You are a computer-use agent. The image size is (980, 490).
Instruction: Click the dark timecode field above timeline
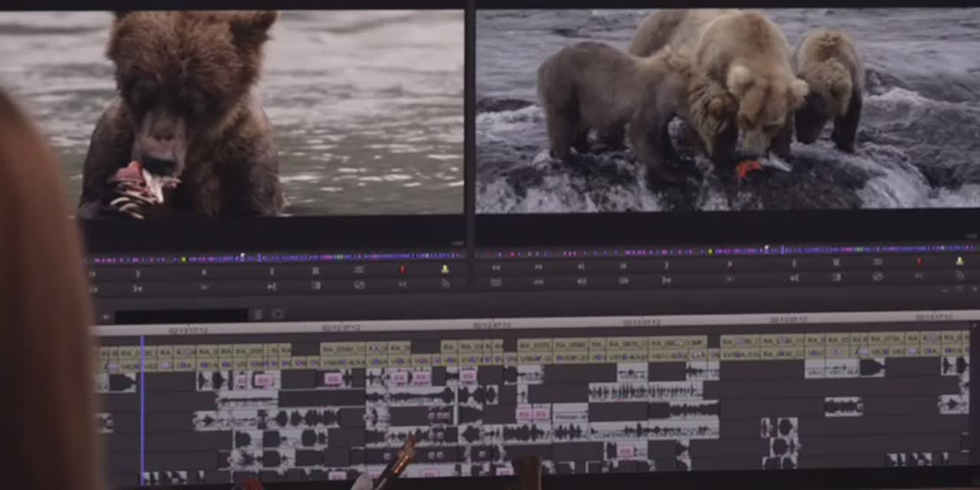tap(181, 315)
